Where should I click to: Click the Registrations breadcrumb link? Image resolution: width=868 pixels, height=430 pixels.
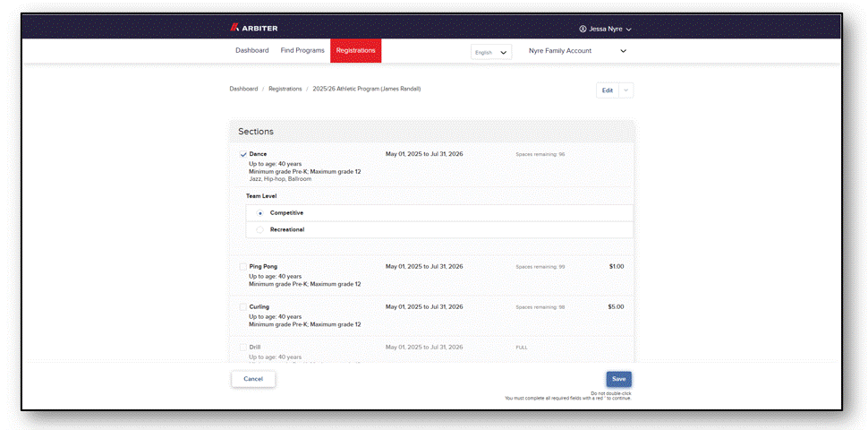coord(285,89)
